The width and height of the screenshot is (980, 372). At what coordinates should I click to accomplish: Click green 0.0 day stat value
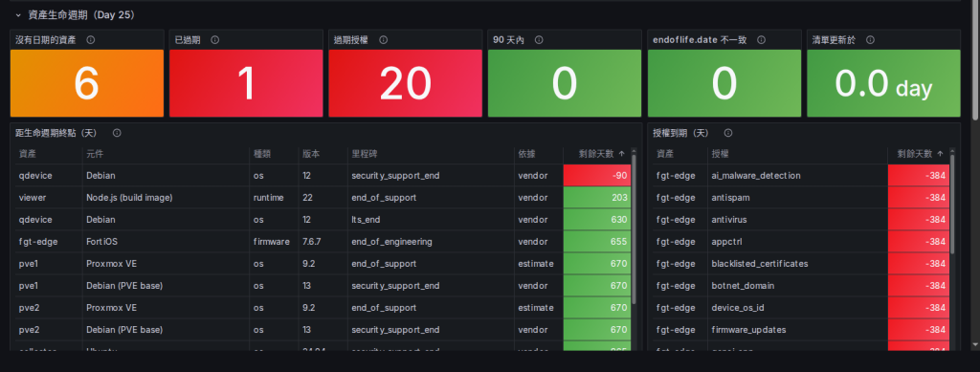point(883,84)
